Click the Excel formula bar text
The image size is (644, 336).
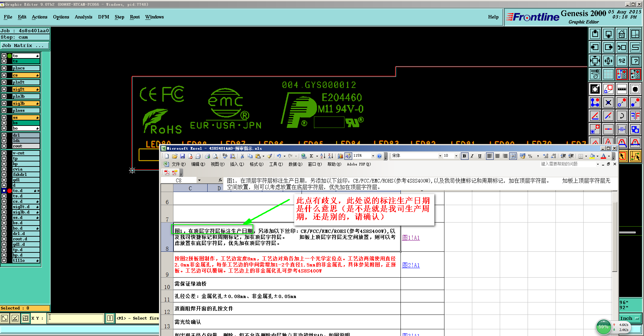pyautogui.click(x=419, y=184)
